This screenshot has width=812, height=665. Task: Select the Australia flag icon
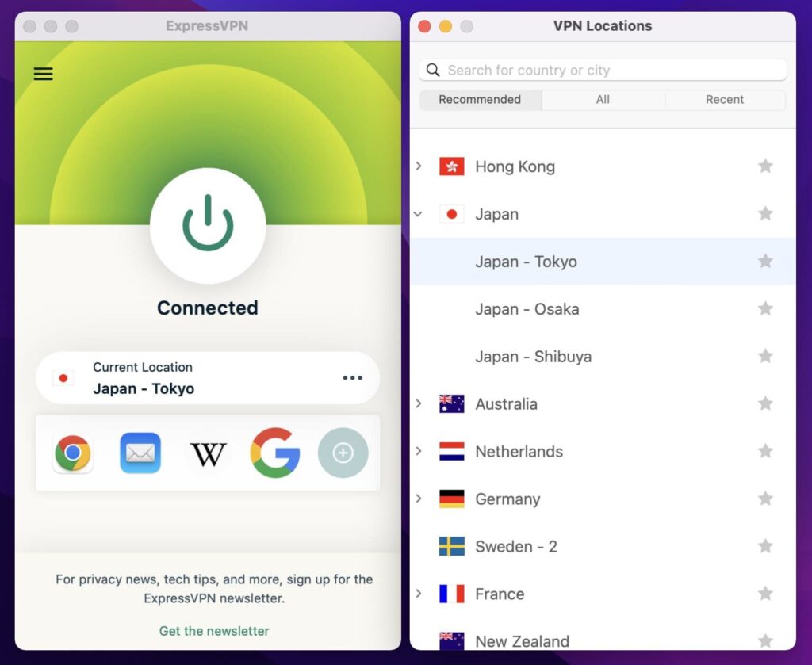point(451,403)
